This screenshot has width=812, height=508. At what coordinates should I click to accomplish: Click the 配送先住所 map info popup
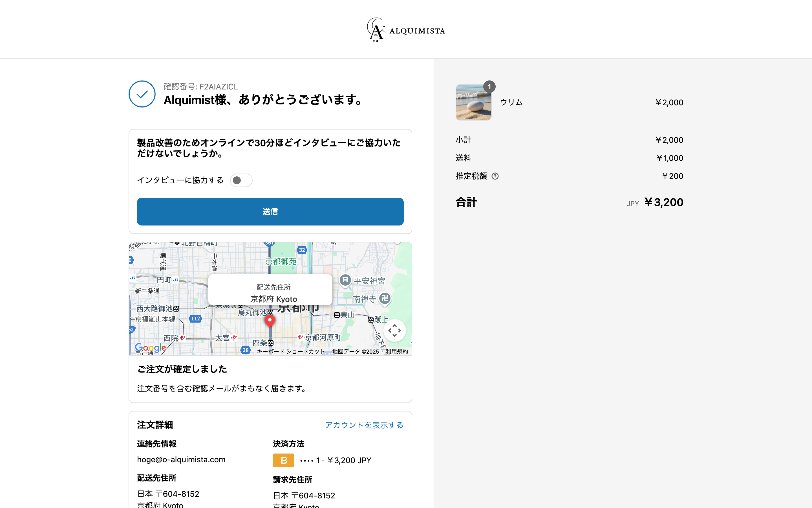[270, 290]
